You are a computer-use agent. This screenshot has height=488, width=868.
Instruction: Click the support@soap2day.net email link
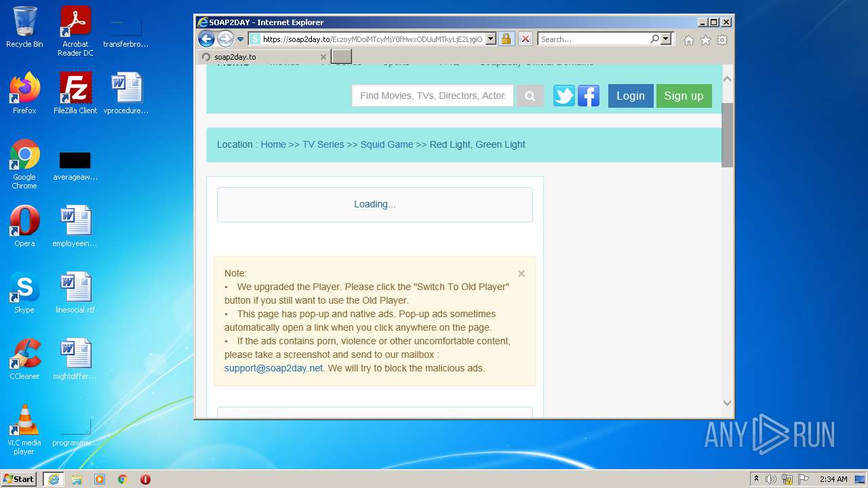(x=273, y=368)
